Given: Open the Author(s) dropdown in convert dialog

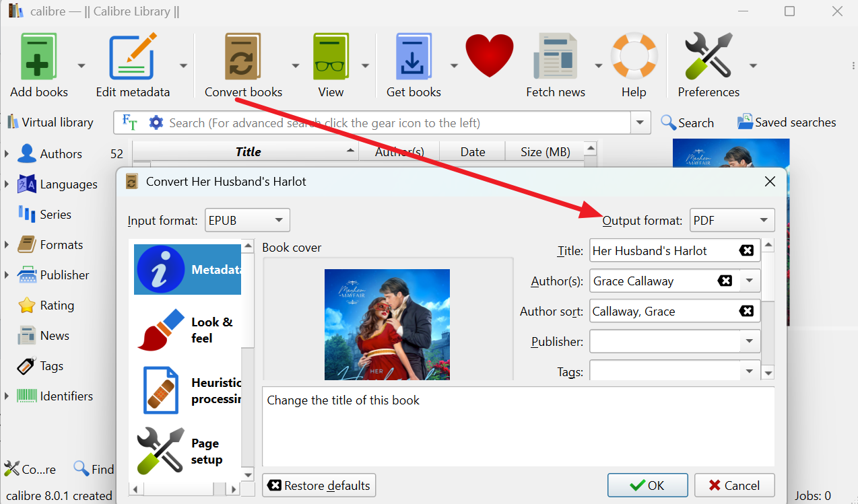Looking at the screenshot, I should point(750,281).
